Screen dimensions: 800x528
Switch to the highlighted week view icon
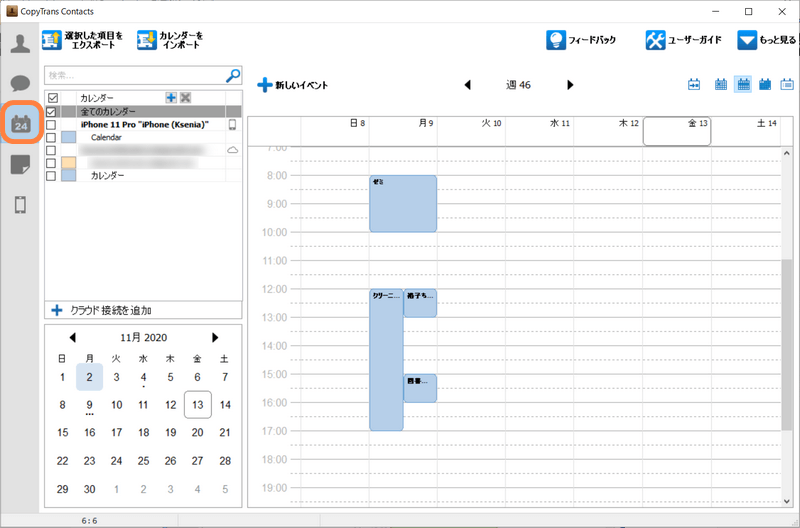[743, 84]
